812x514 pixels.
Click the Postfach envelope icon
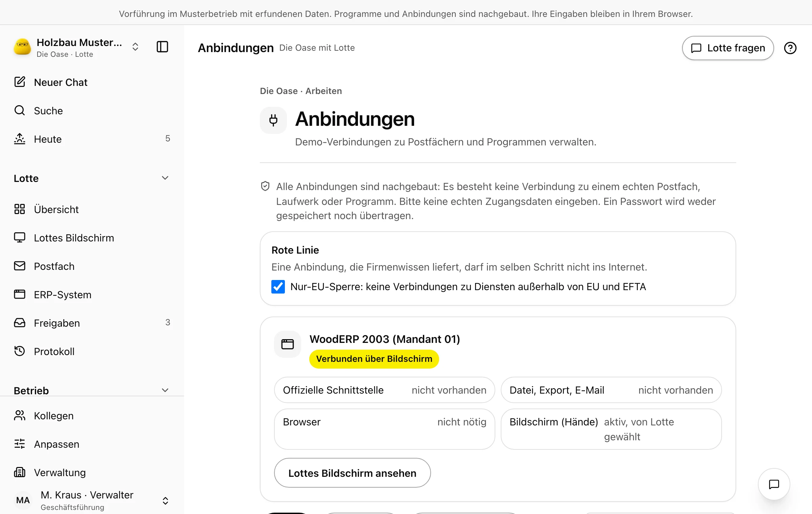point(20,266)
